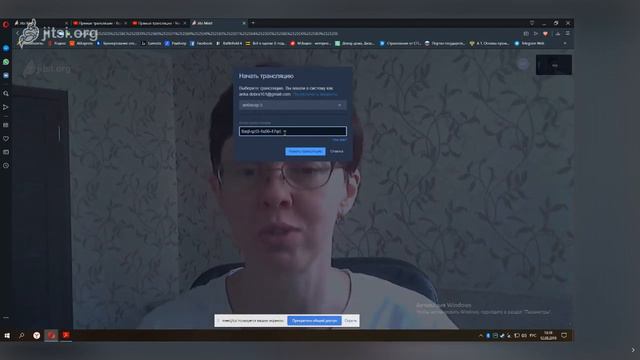Expand the broadcast selection dropdown

tap(293, 105)
